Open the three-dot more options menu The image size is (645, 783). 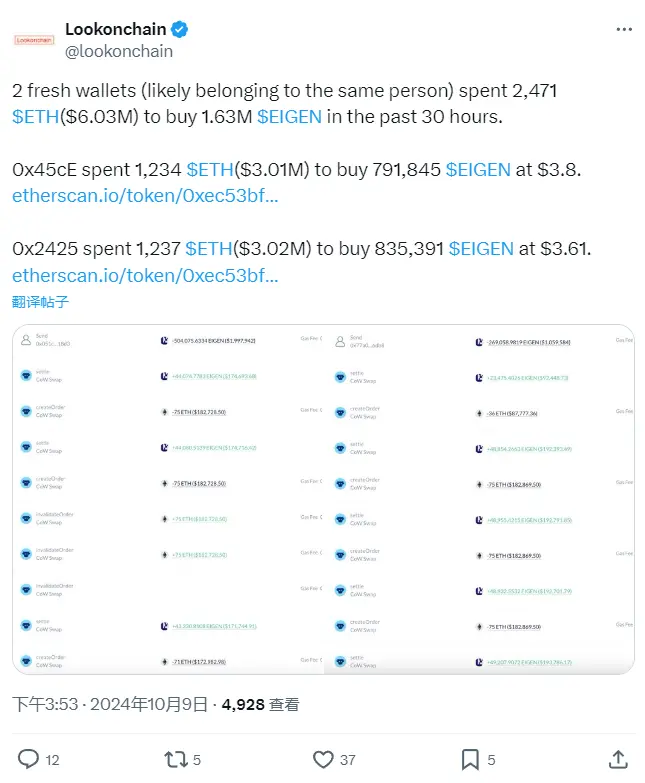(x=624, y=29)
